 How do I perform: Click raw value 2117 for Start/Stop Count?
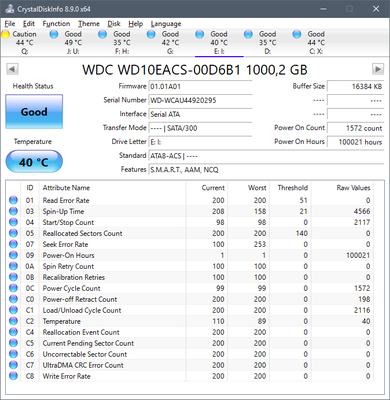pos(362,222)
